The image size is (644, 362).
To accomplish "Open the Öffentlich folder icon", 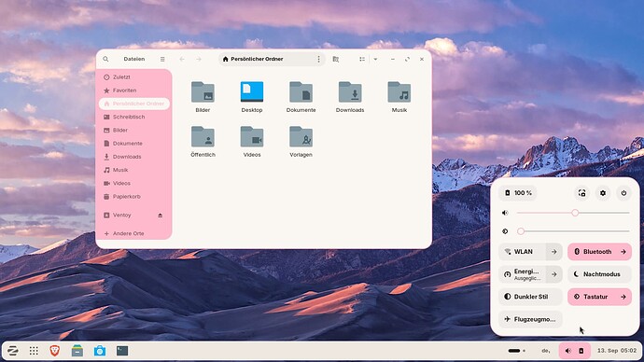I will pos(203,136).
